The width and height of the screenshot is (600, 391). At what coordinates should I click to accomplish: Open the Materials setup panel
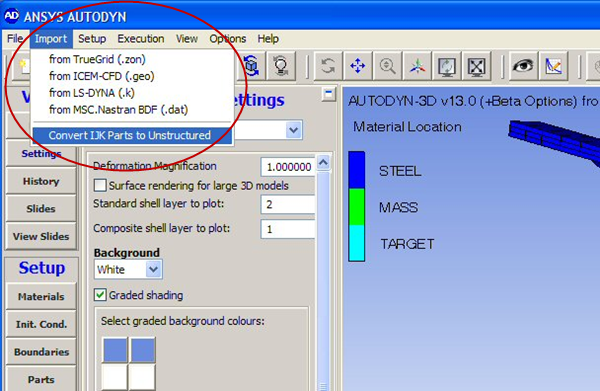[41, 297]
